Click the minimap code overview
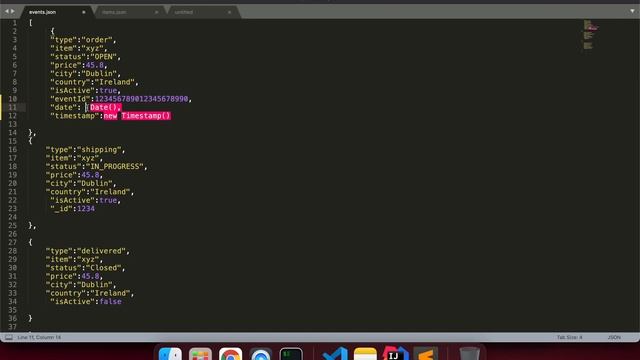The height and width of the screenshot is (360, 640). (x=590, y=35)
